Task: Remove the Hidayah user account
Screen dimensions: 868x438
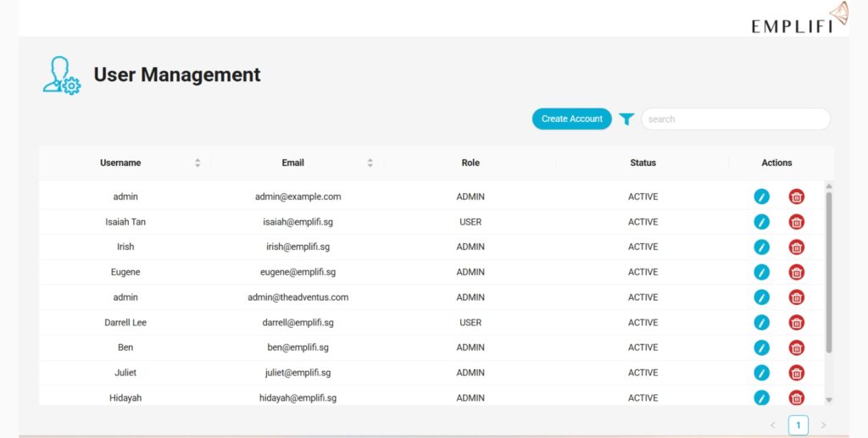Action: point(797,397)
